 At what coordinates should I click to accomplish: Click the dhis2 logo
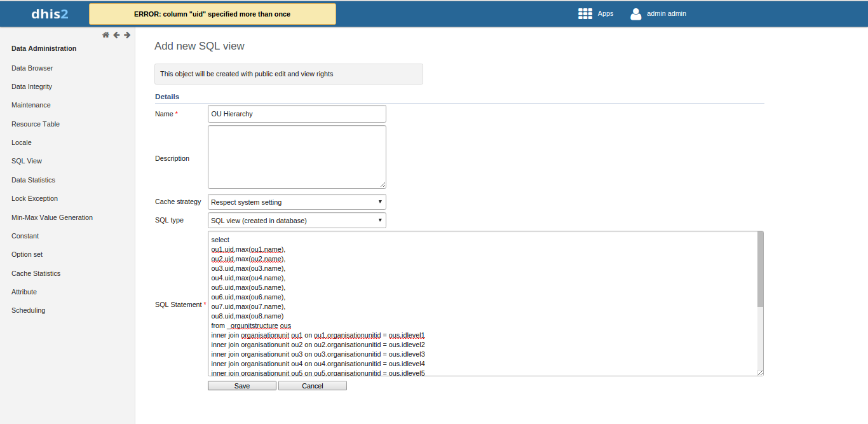click(50, 13)
